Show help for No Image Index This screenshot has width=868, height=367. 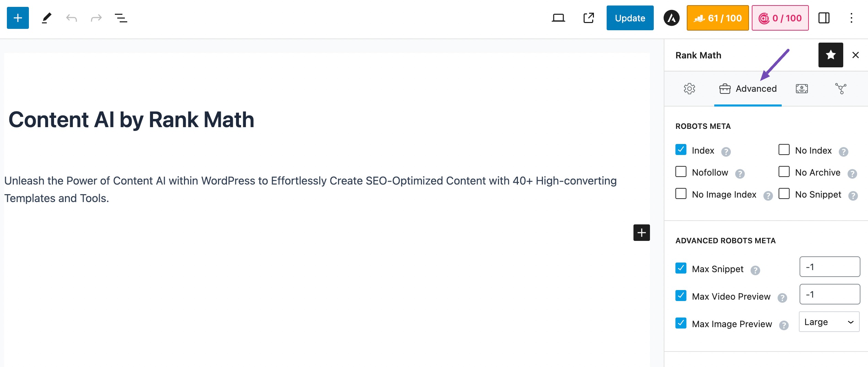768,196
